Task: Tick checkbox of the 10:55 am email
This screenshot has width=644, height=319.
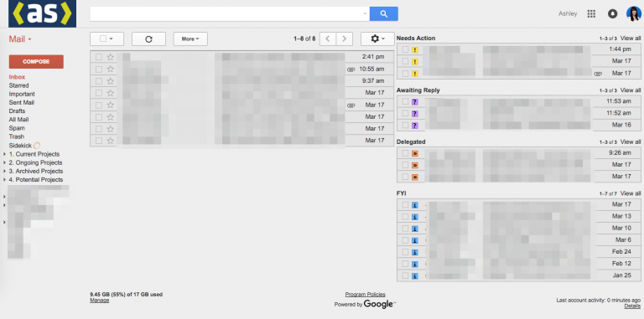Action: coord(99,69)
